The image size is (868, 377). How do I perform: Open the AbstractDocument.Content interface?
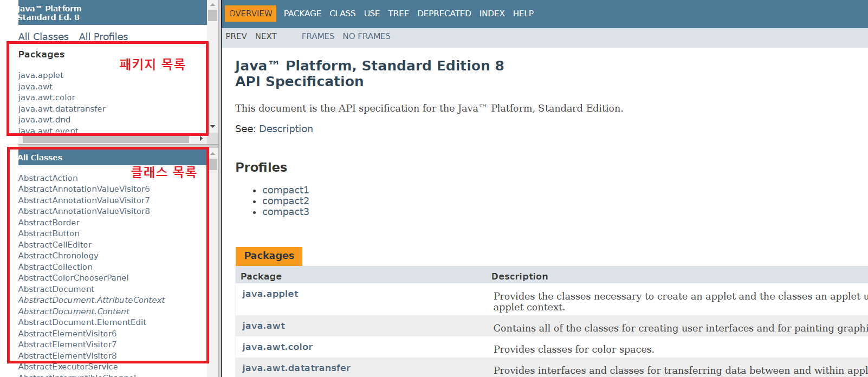pyautogui.click(x=74, y=311)
